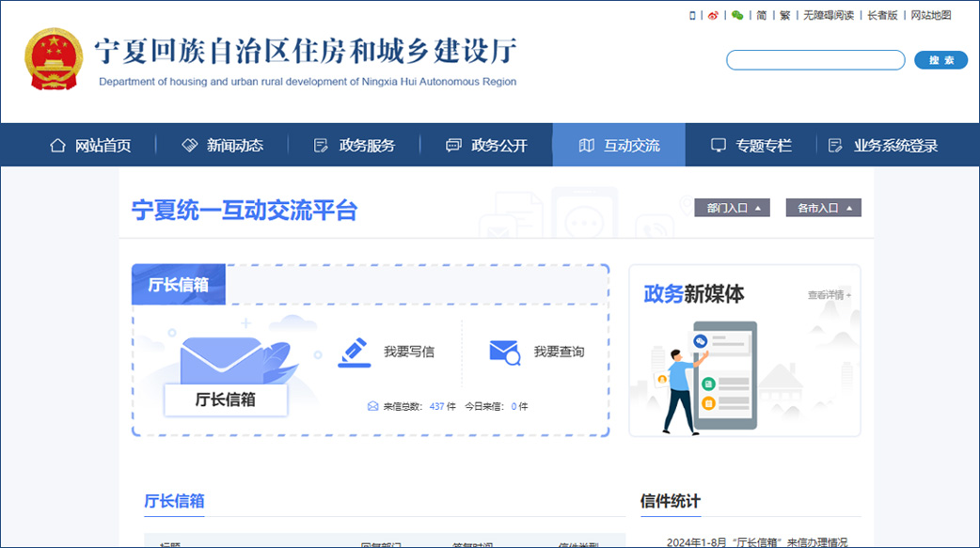Click the 今日来信 0 件 count
This screenshot has width=980, height=548.
pos(497,407)
